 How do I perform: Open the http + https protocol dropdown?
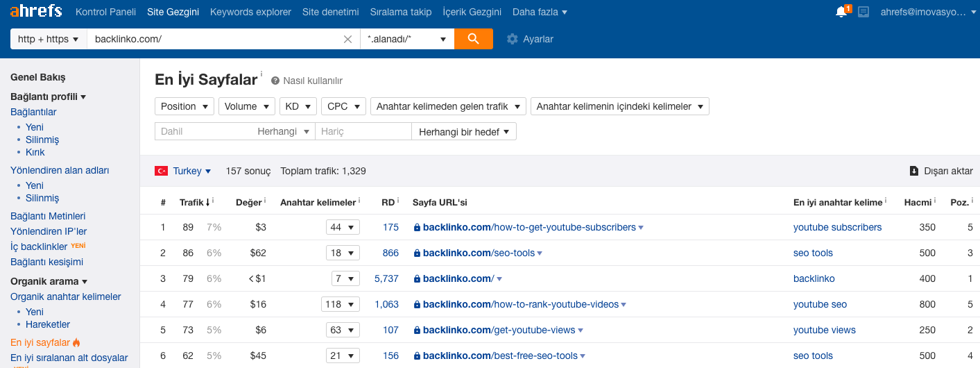pos(49,39)
